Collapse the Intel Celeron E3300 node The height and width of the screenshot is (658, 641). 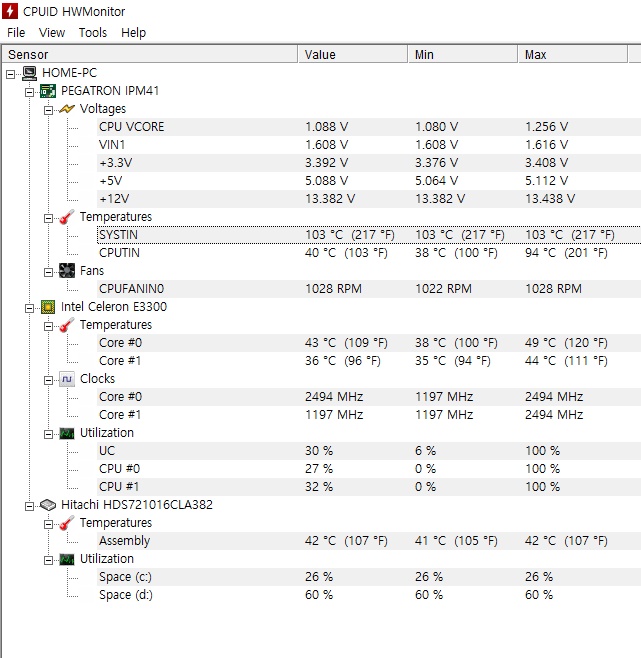coord(29,308)
